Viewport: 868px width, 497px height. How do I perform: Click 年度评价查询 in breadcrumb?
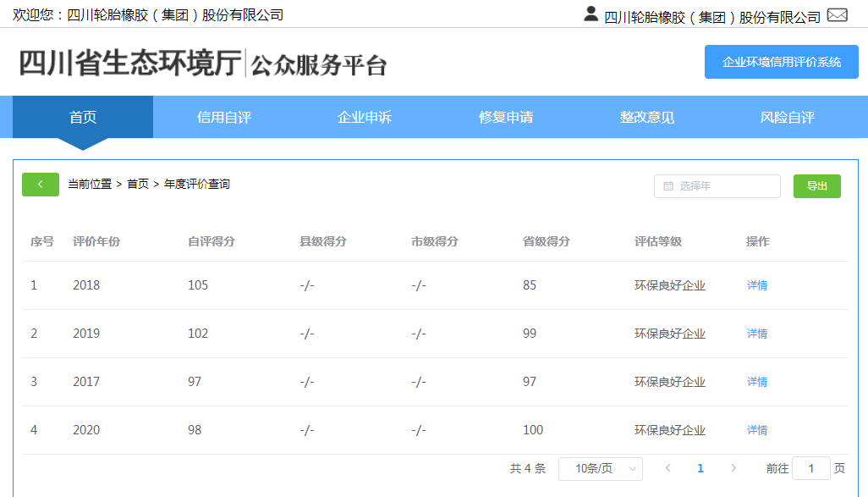click(196, 184)
